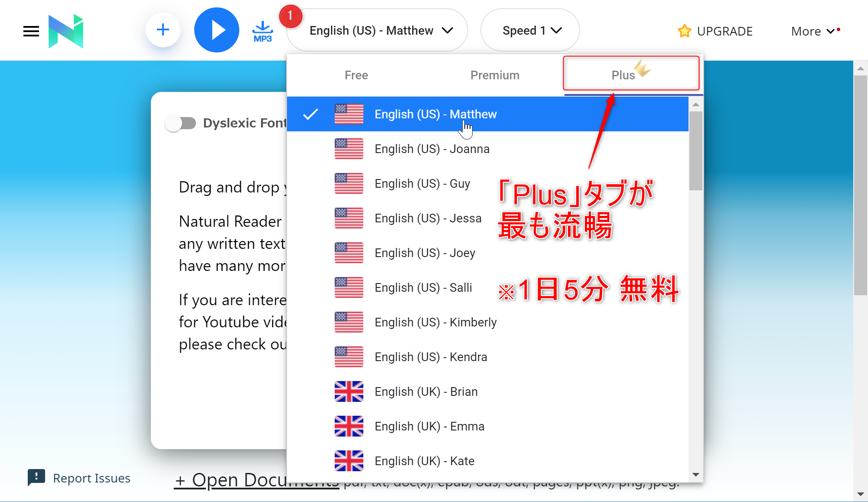
Task: Select voice English (US) - Kendra
Action: pos(487,357)
